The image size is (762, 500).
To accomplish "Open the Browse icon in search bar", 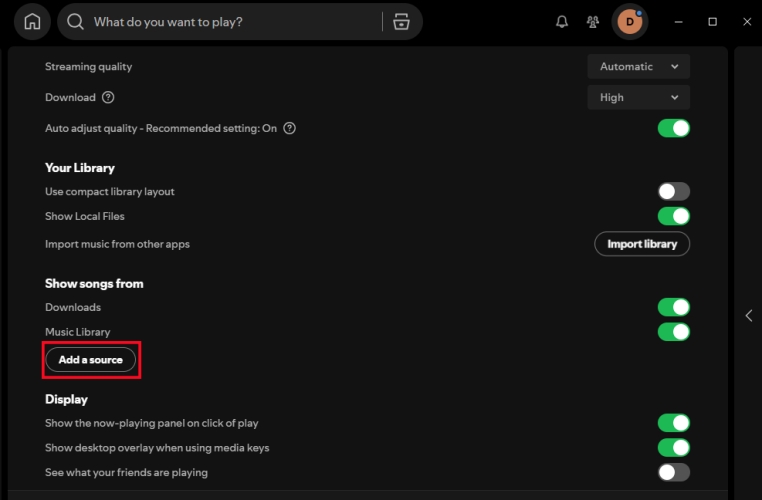I will [401, 21].
